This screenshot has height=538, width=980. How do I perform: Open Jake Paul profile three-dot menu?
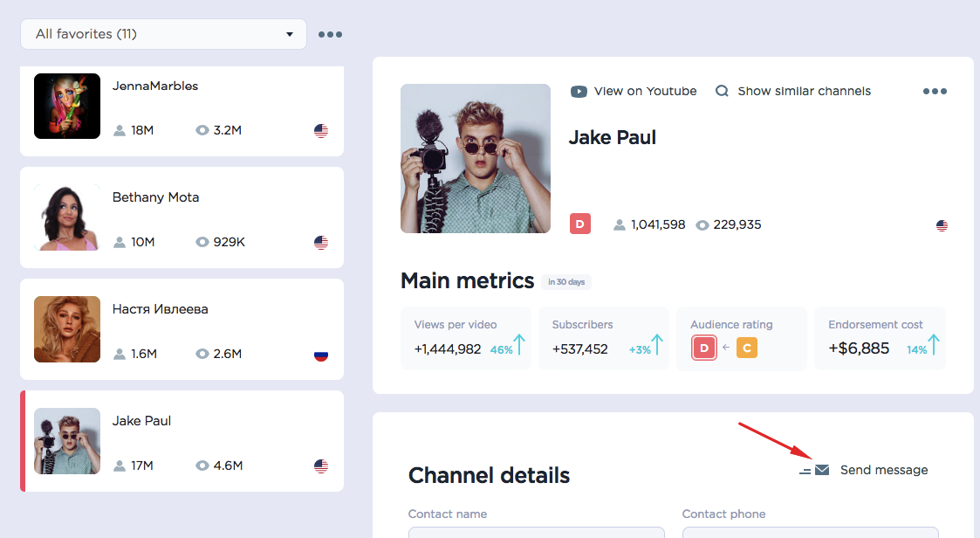click(x=935, y=92)
